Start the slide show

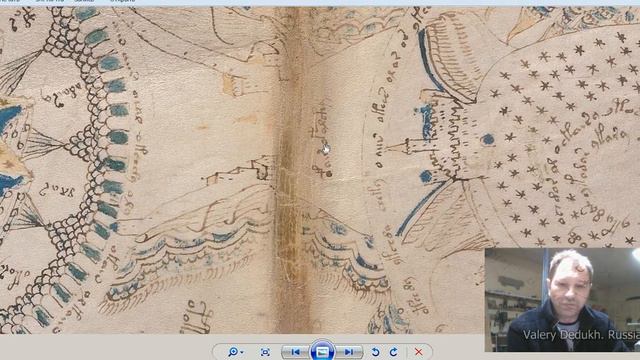coord(322,351)
